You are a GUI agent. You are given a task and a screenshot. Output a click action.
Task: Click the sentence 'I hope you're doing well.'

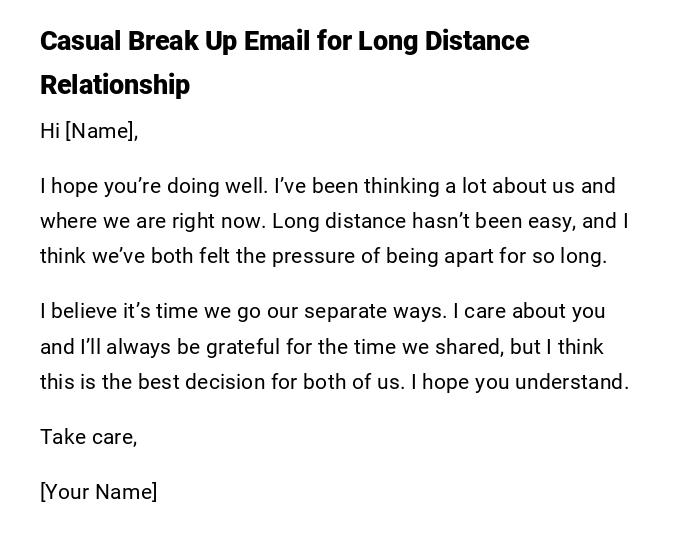point(153,186)
